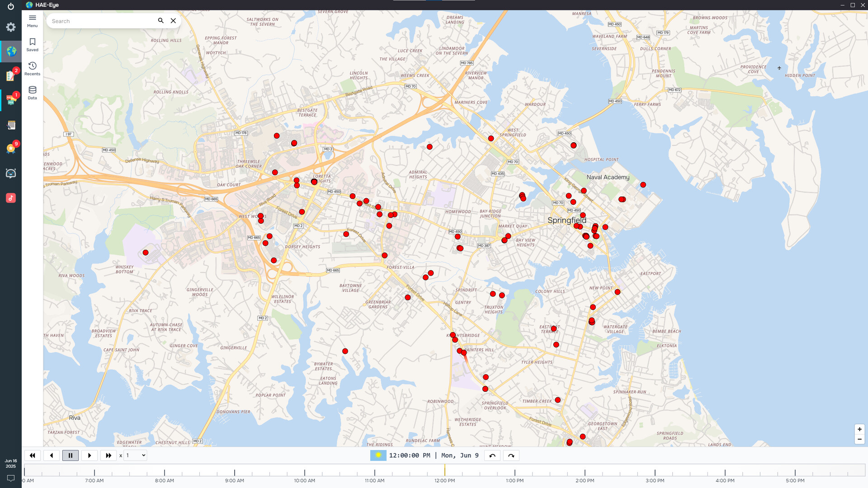
Task: Open the Data panel
Action: pyautogui.click(x=33, y=92)
